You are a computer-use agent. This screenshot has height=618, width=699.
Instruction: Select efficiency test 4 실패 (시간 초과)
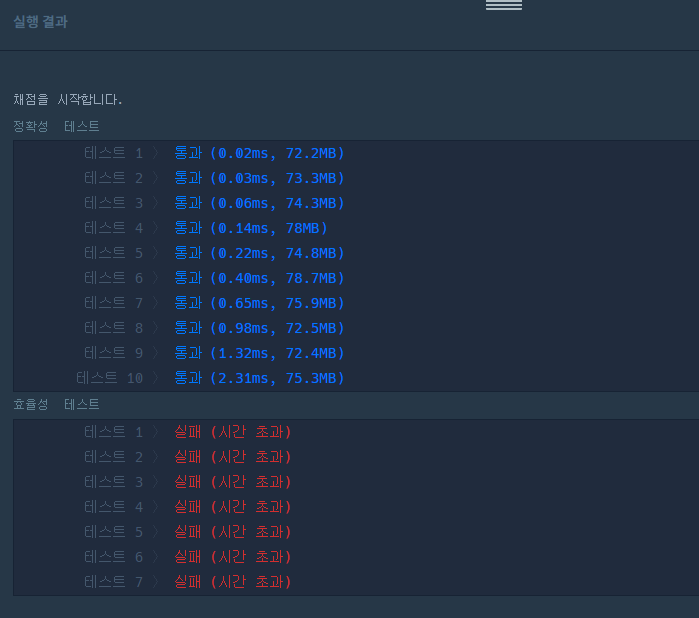pyautogui.click(x=232, y=507)
